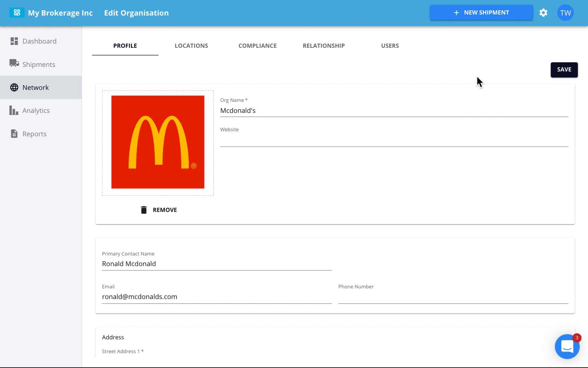Click the Dashboard grid icon
Image resolution: width=588 pixels, height=368 pixels.
[14, 41]
